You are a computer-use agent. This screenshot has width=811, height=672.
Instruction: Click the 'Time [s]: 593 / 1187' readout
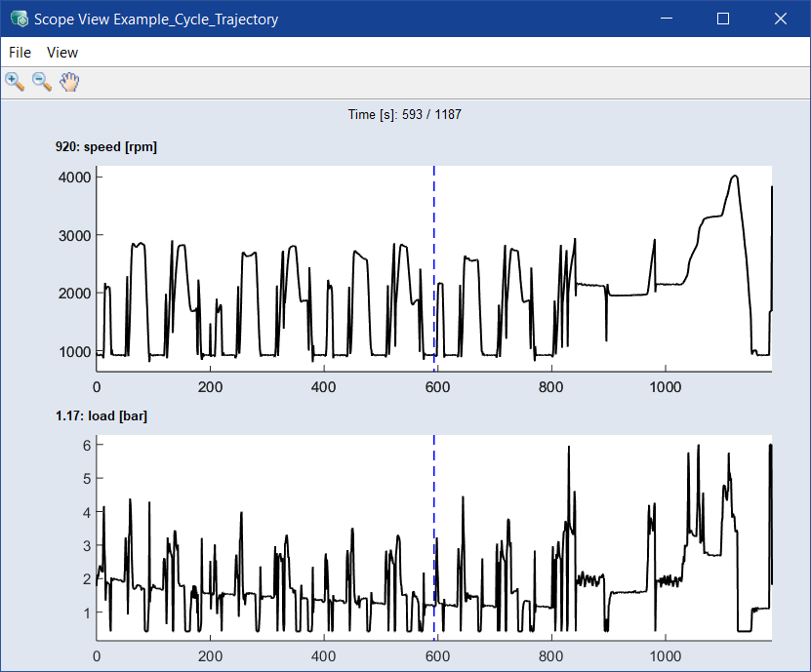pos(404,115)
